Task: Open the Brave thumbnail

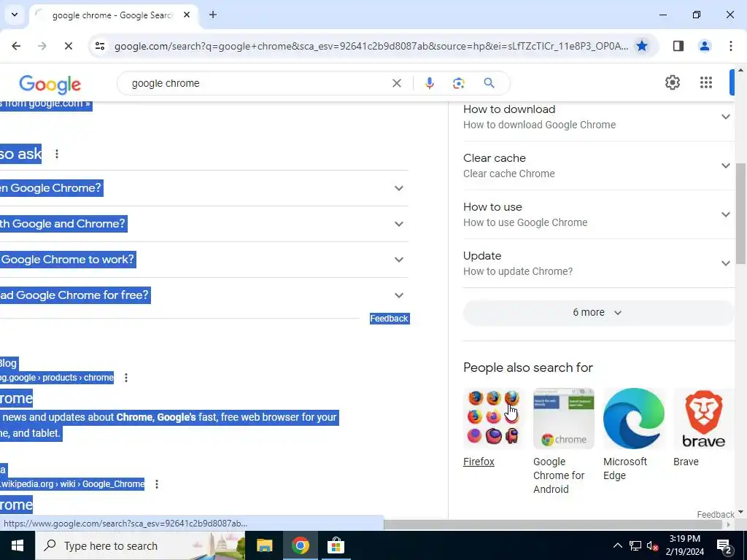Action: pos(704,419)
